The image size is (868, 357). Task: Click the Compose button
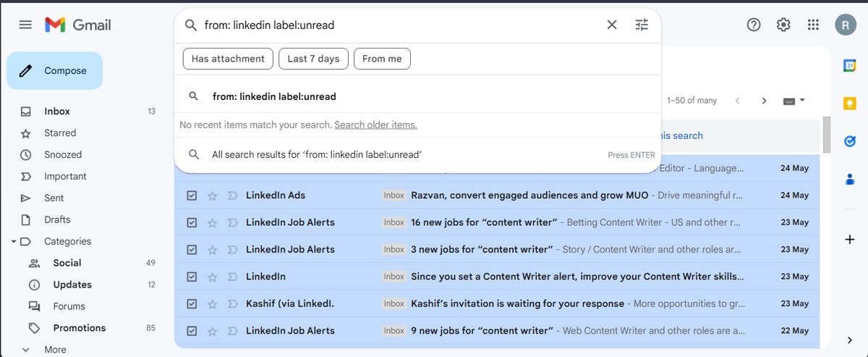pos(55,71)
